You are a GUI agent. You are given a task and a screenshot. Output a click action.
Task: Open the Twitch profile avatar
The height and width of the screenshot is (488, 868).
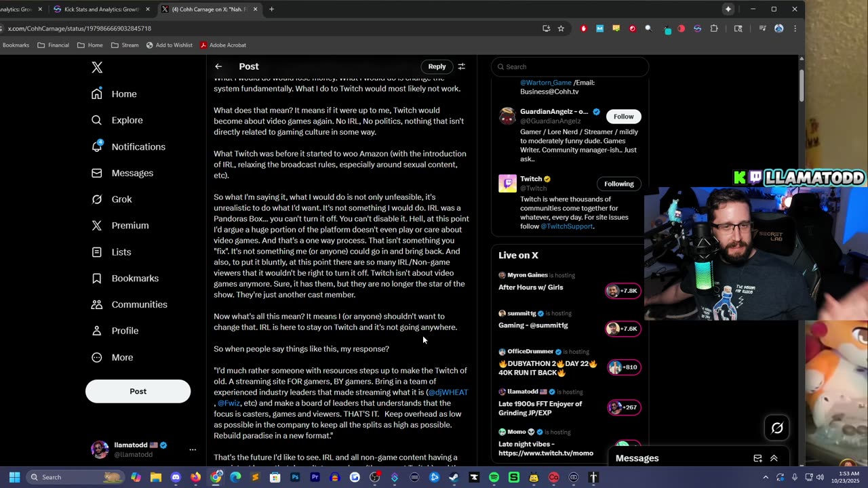click(x=507, y=184)
